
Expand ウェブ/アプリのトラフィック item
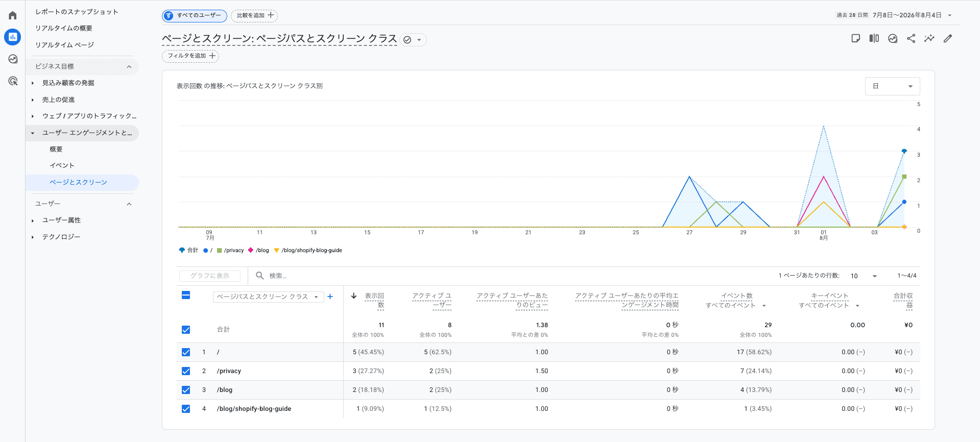click(x=33, y=116)
